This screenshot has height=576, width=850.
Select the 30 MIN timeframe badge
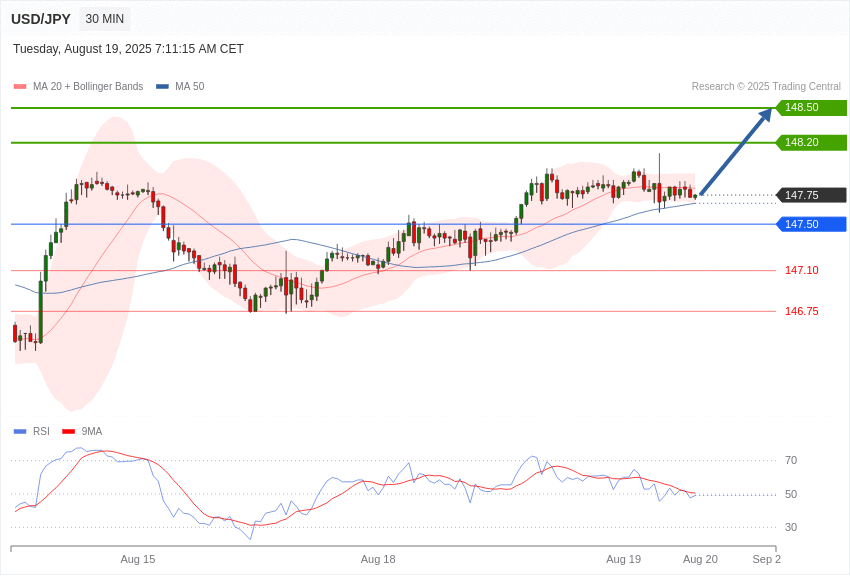105,19
